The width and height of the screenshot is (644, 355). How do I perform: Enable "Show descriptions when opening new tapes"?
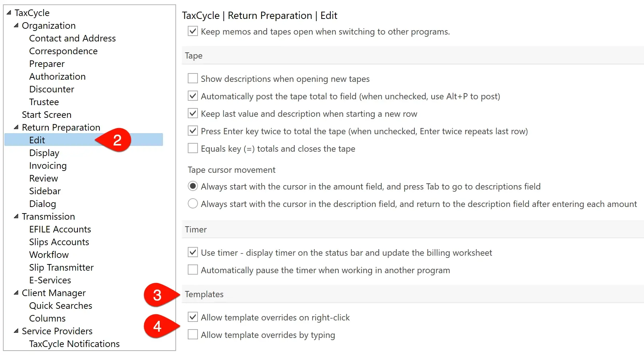[x=192, y=78]
